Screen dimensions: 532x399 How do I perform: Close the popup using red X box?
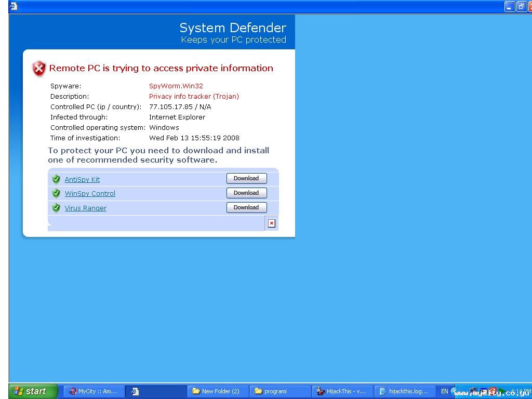(271, 223)
